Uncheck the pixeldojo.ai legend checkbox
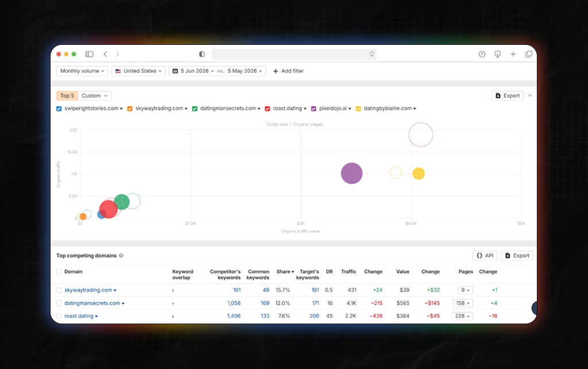588x369 pixels. (314, 109)
